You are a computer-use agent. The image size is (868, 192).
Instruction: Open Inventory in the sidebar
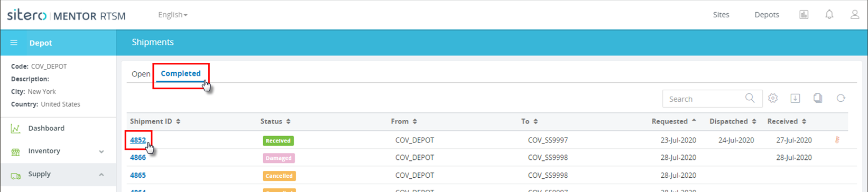point(44,151)
